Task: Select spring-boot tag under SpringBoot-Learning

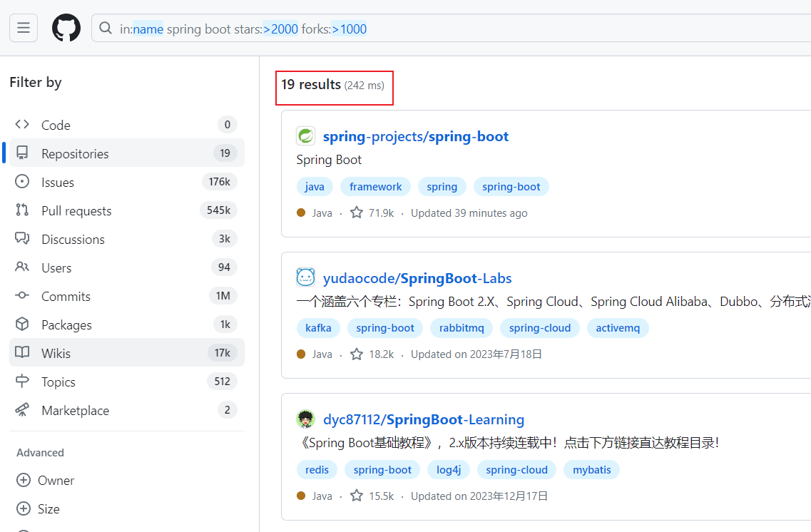Action: click(382, 469)
